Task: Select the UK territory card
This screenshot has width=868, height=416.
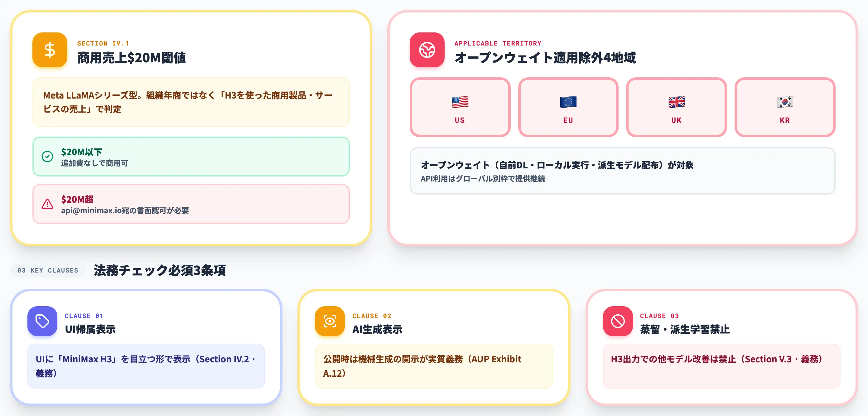Action: (x=676, y=107)
